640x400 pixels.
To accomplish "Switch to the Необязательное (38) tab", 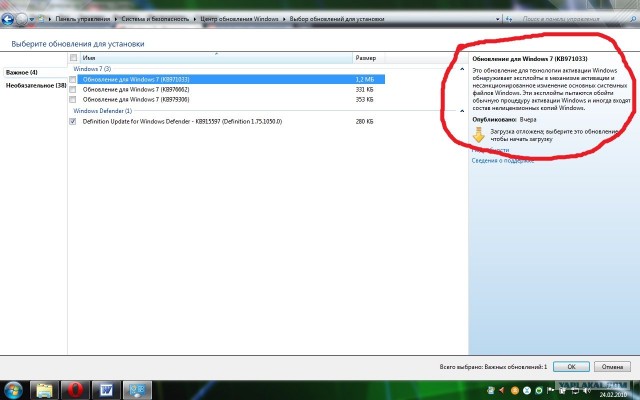I will [x=36, y=85].
